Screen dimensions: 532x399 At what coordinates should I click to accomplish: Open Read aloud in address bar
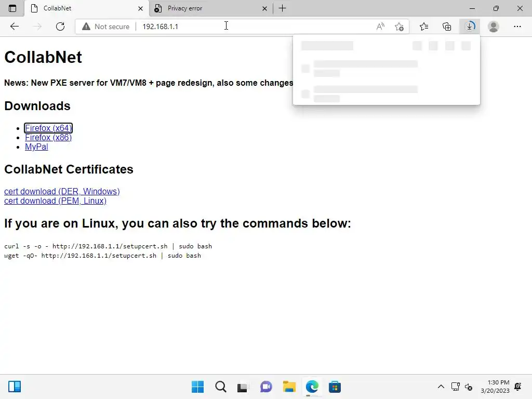pos(380,26)
